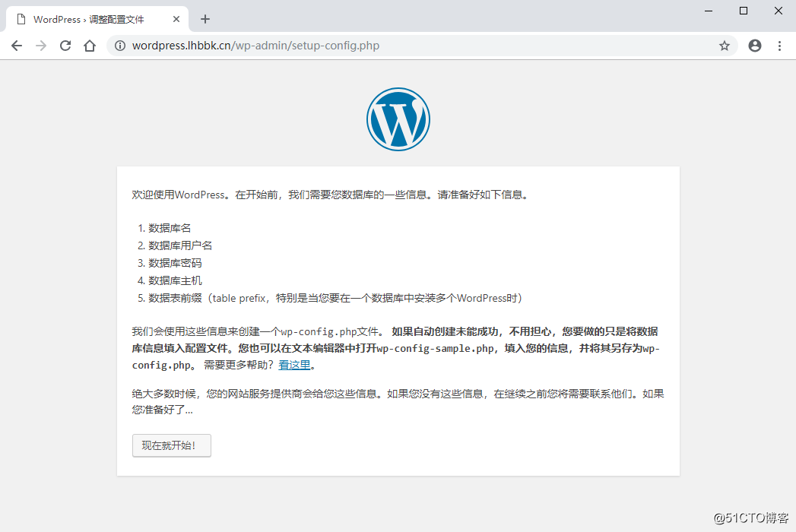Click list item 数据库主机
The height and width of the screenshot is (532, 796).
coord(175,280)
